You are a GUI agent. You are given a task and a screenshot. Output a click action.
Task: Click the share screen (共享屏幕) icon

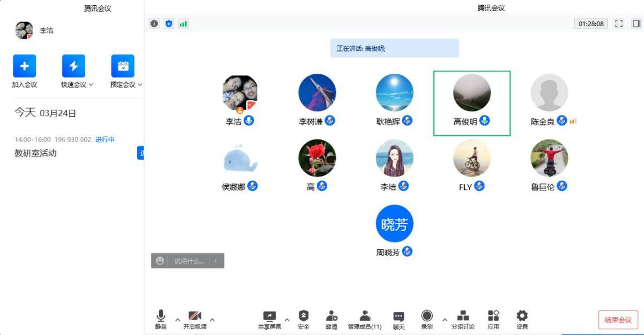(270, 316)
